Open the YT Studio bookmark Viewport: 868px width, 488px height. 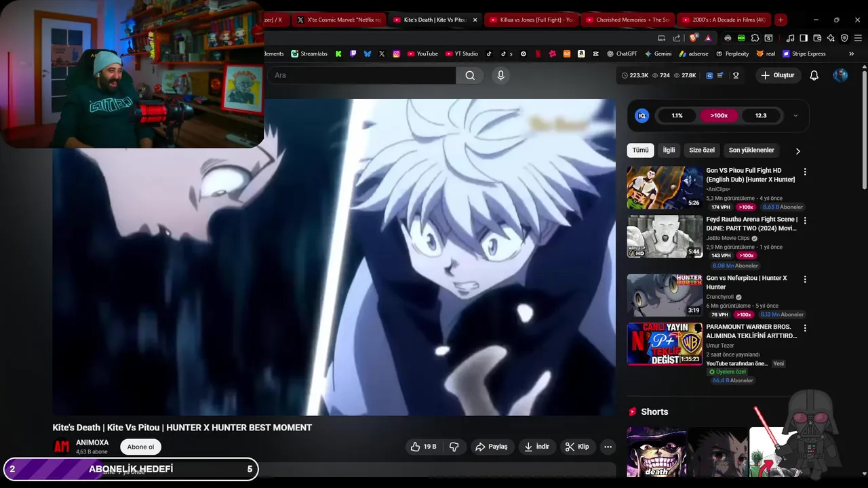pyautogui.click(x=461, y=54)
